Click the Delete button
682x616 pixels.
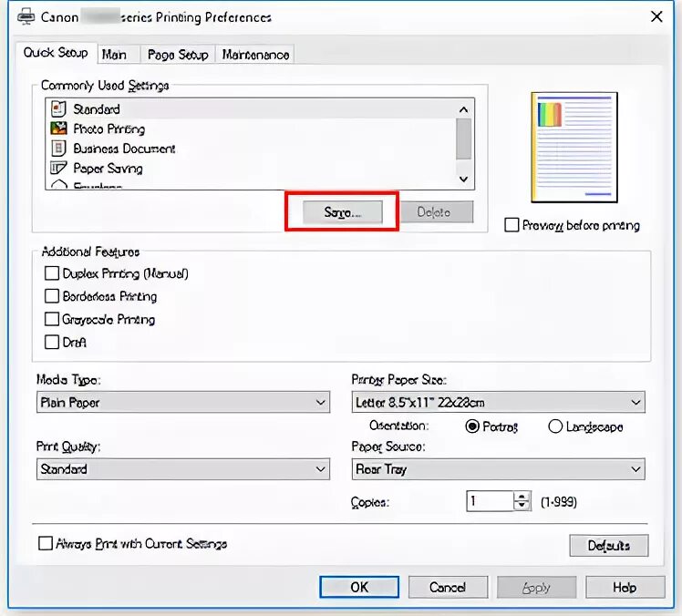click(437, 212)
